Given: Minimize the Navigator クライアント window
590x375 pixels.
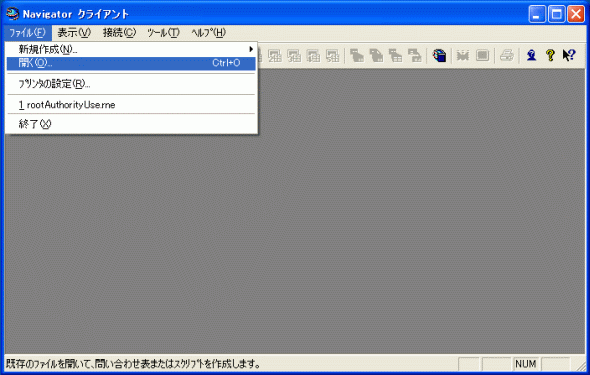Looking at the screenshot, I should pyautogui.click(x=537, y=14).
